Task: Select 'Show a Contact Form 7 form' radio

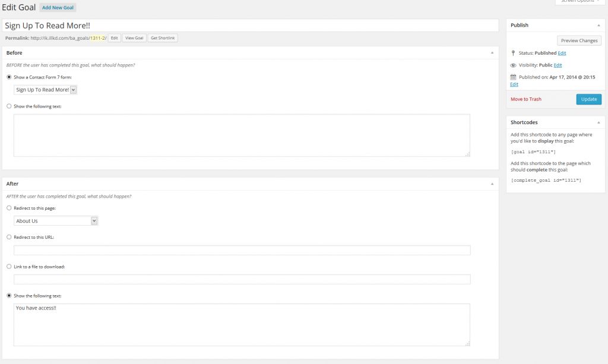Action: point(8,77)
